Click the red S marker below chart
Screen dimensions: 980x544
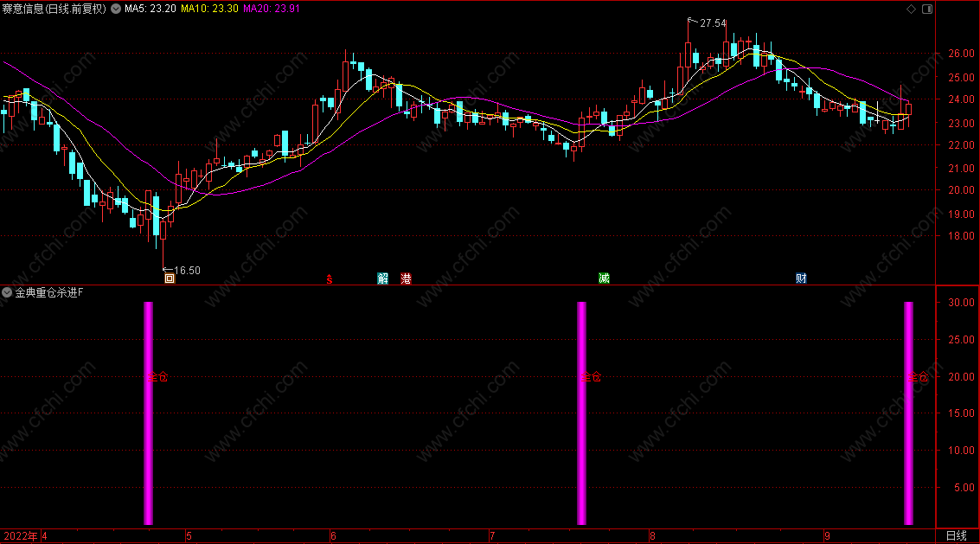coord(330,279)
